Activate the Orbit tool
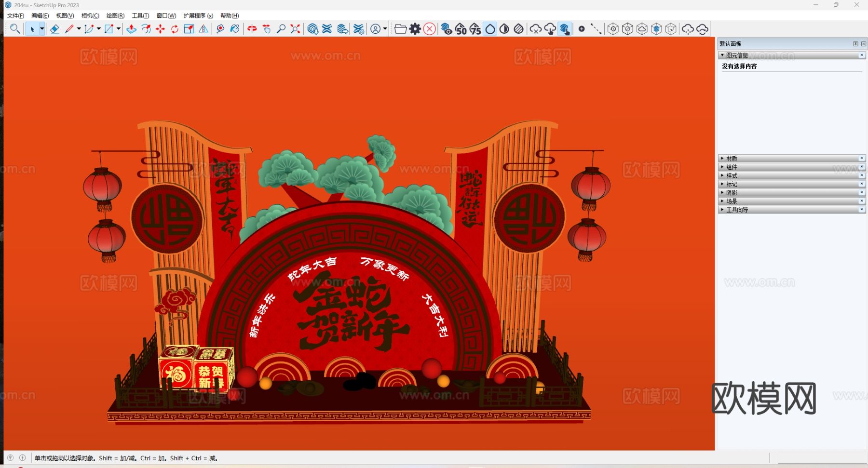The image size is (868, 468). tap(252, 29)
